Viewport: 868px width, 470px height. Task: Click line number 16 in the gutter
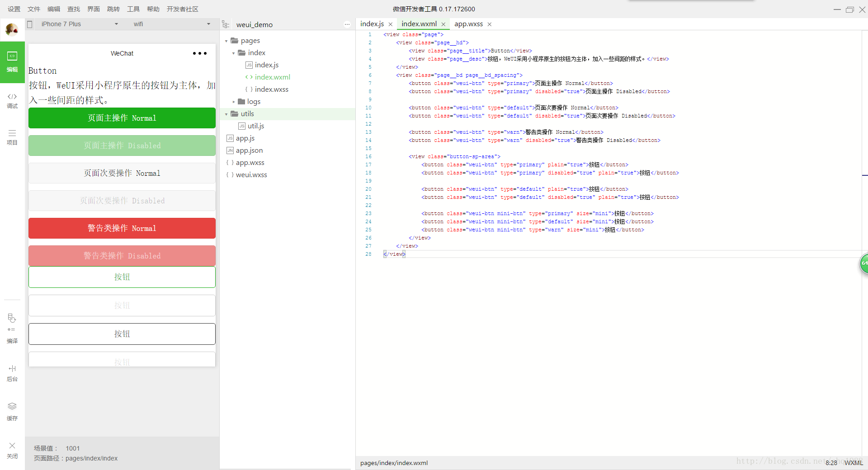[368, 156]
